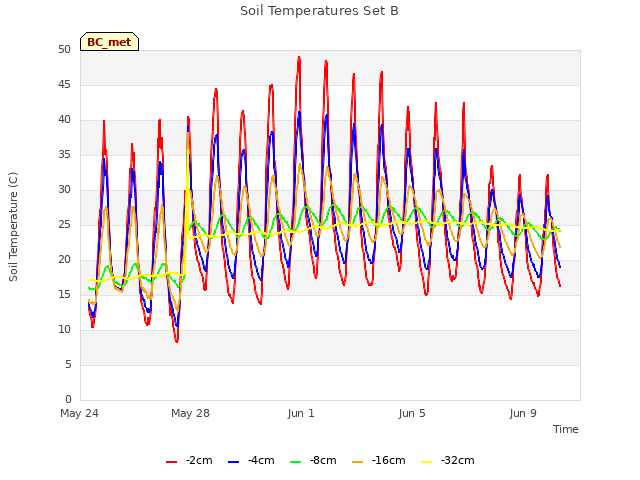Image resolution: width=640 pixels, height=480 pixels.
Task: Click the 15 y-axis tick label
Action: coord(64,295)
